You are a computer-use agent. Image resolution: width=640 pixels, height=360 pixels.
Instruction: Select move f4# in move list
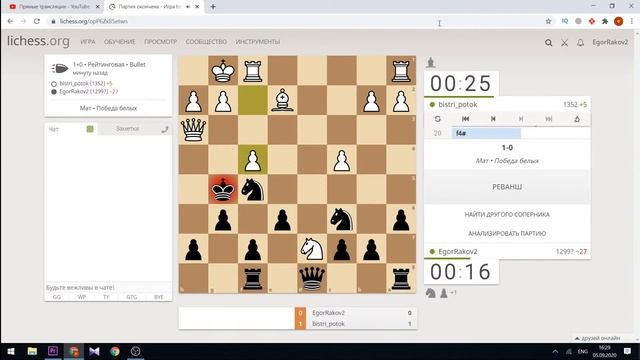click(486, 133)
